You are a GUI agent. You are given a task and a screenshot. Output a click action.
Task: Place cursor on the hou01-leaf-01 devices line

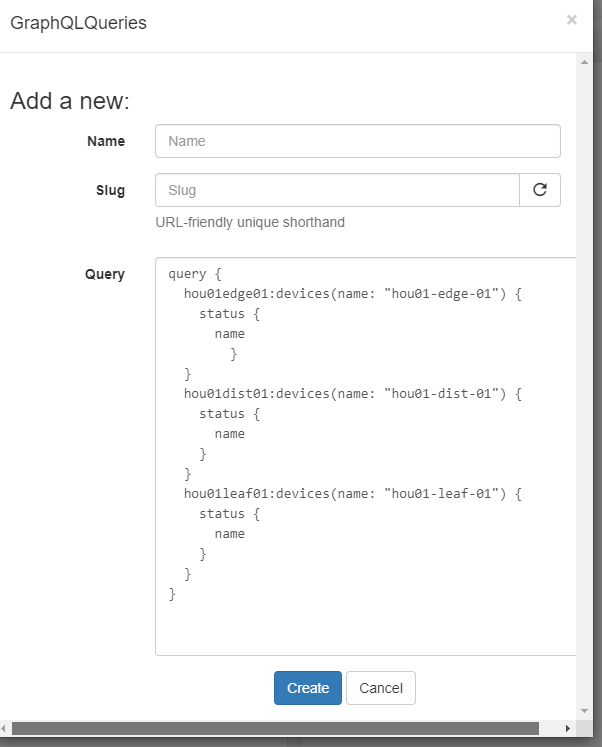tap(353, 494)
